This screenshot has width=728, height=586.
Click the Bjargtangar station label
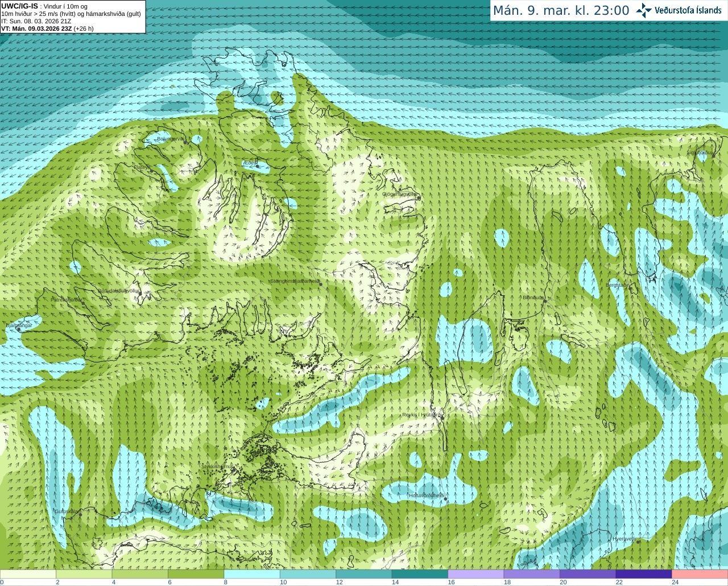coord(19,325)
